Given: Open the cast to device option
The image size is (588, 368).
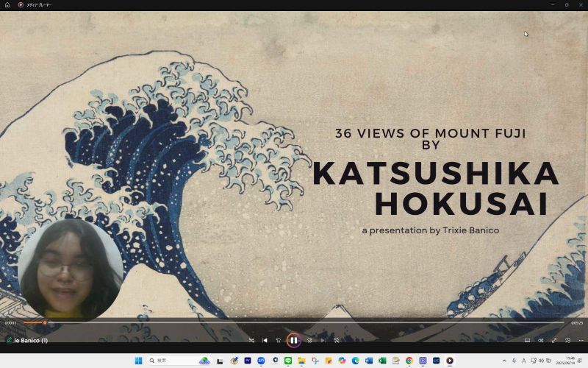Looking at the screenshot, I should point(527,340).
